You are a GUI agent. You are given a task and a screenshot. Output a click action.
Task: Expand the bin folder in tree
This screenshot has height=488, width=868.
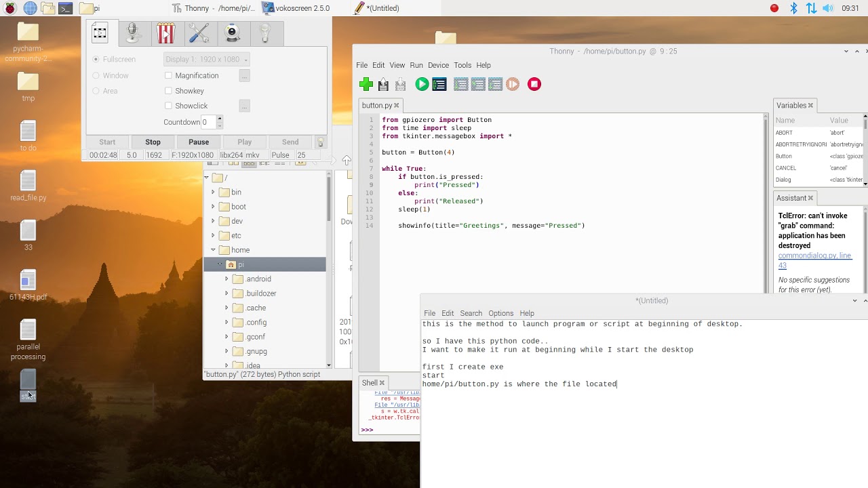click(213, 192)
